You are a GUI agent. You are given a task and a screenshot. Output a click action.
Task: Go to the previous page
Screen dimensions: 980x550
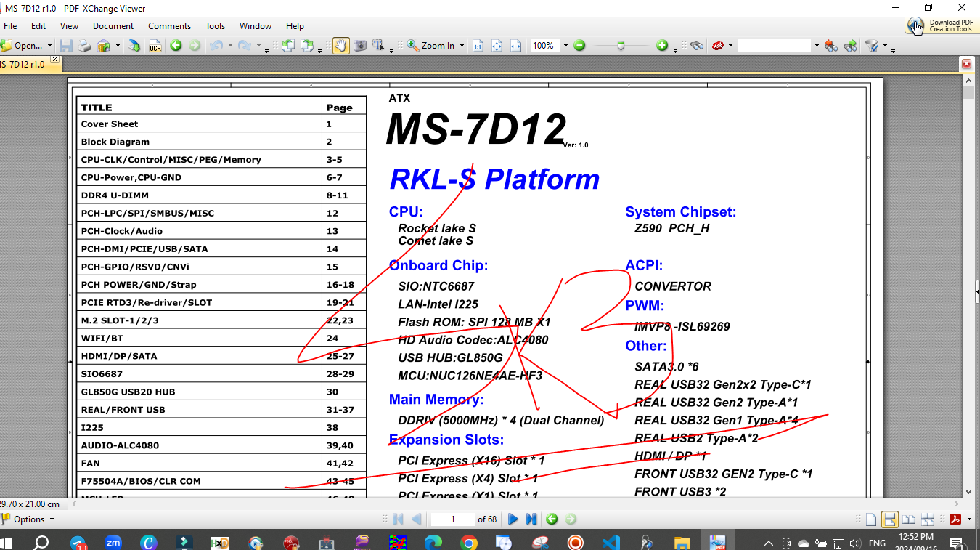tap(416, 519)
